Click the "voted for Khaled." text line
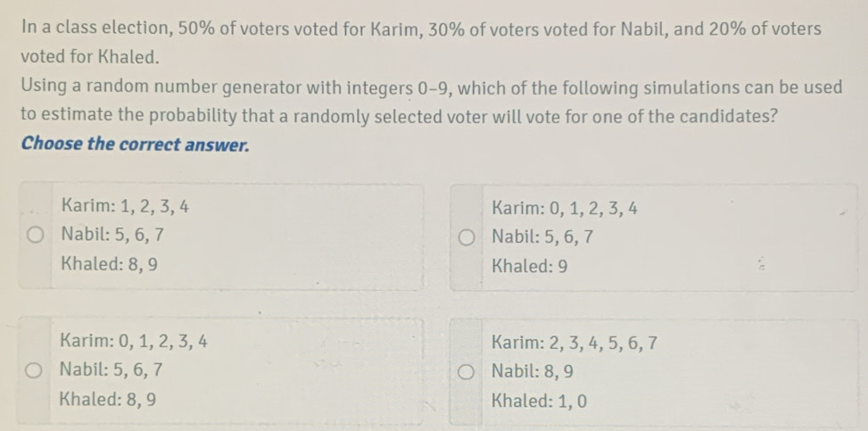Viewport: 868px width, 431px height. 90,57
